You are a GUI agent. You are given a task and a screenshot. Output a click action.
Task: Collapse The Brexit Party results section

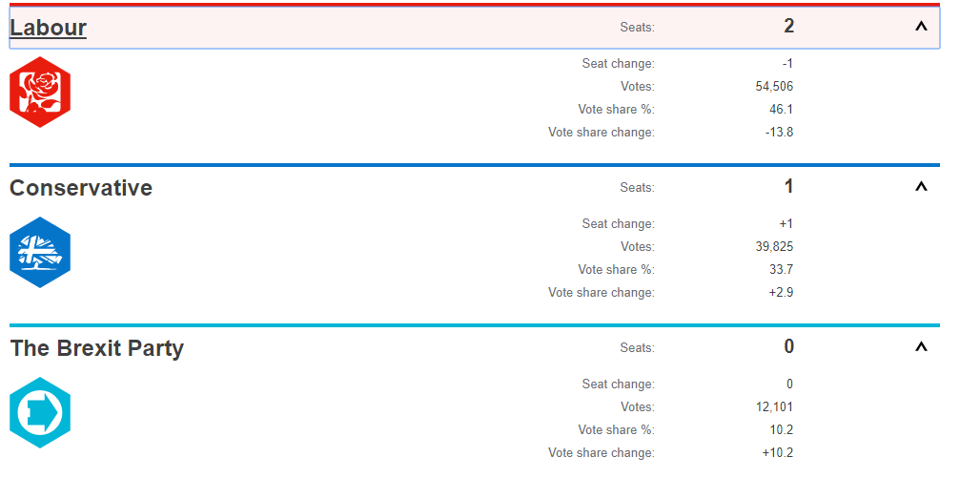pos(921,346)
